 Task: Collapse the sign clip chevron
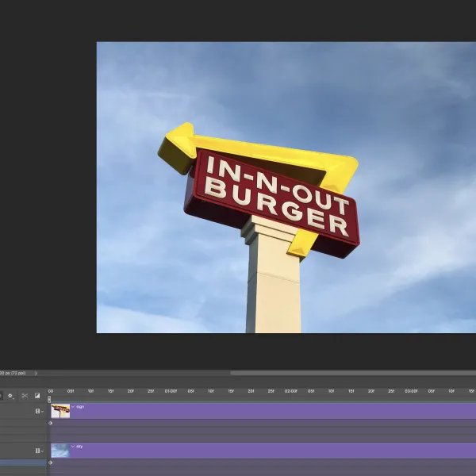(73, 406)
